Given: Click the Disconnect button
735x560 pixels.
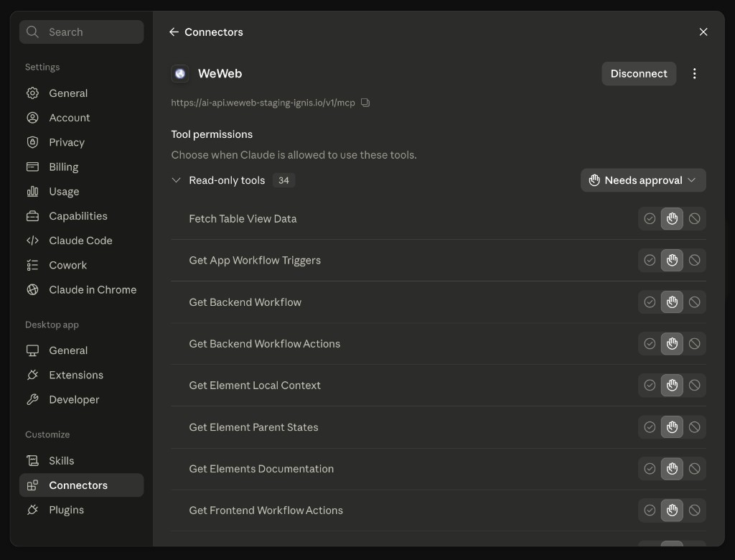Looking at the screenshot, I should 638,74.
